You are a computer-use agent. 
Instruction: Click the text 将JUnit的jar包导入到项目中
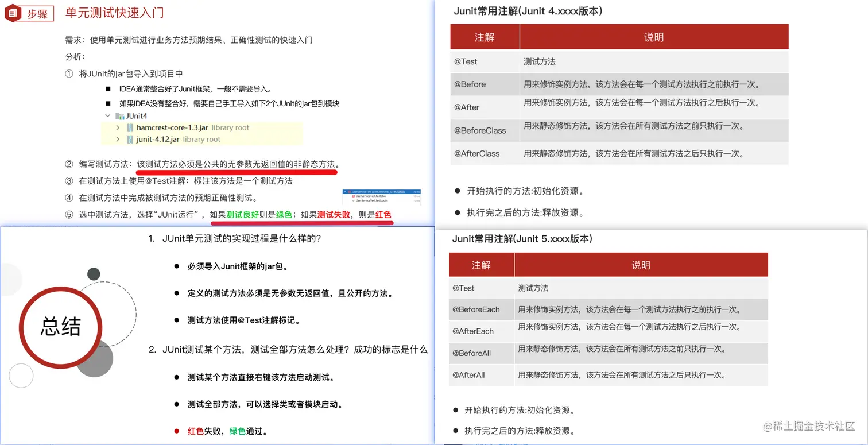tap(131, 73)
